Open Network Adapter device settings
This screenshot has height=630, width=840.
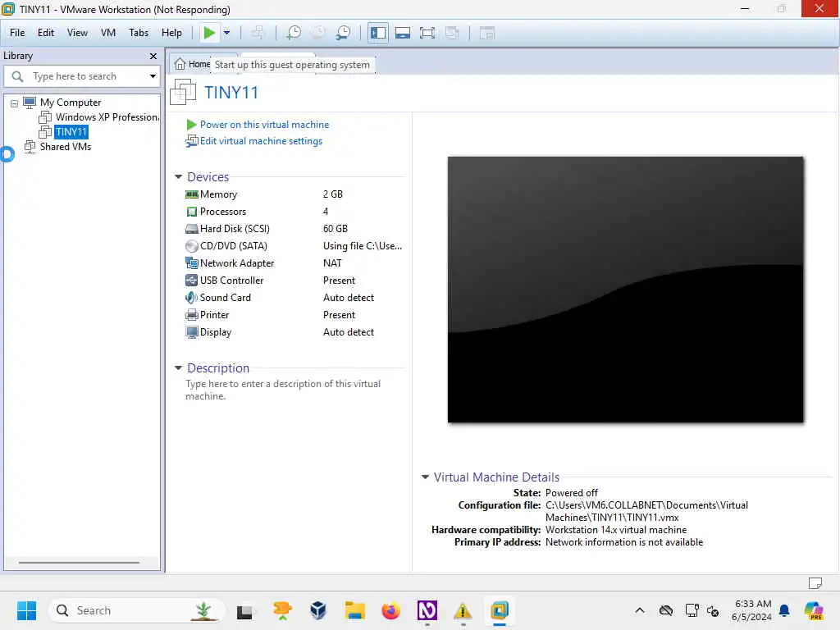tap(237, 263)
